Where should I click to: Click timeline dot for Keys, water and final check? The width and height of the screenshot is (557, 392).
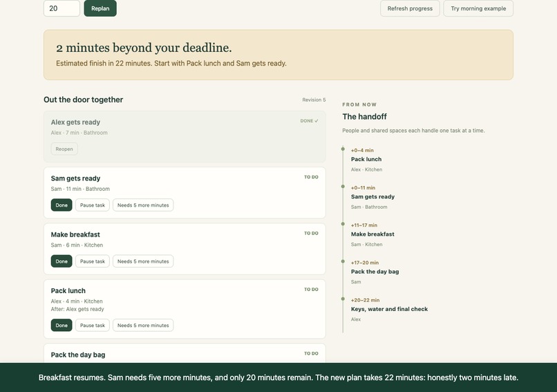343,299
